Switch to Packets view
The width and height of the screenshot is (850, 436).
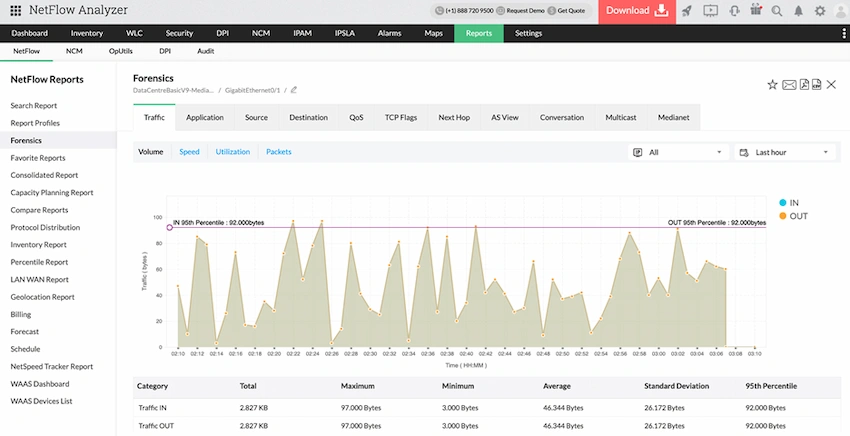point(279,152)
